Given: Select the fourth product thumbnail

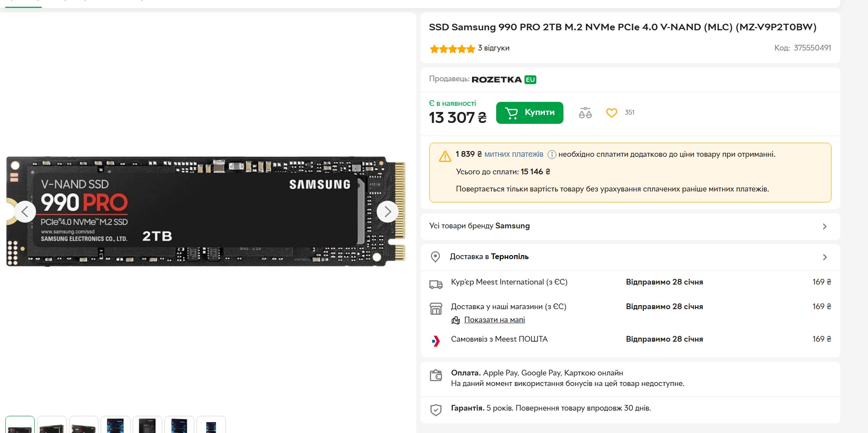Looking at the screenshot, I should click(116, 425).
